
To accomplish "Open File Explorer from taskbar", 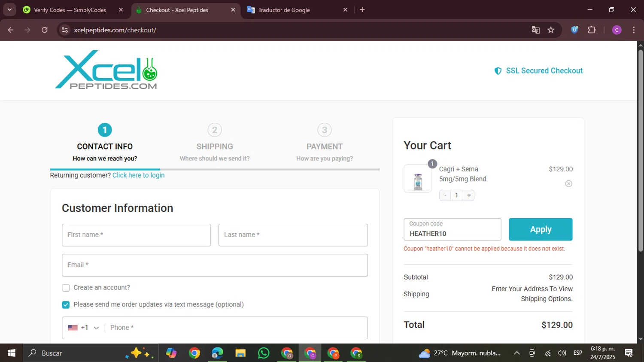I will tap(240, 353).
